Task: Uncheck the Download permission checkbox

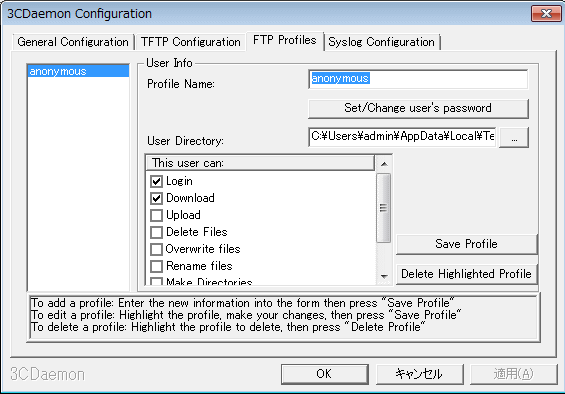Action: coord(156,198)
